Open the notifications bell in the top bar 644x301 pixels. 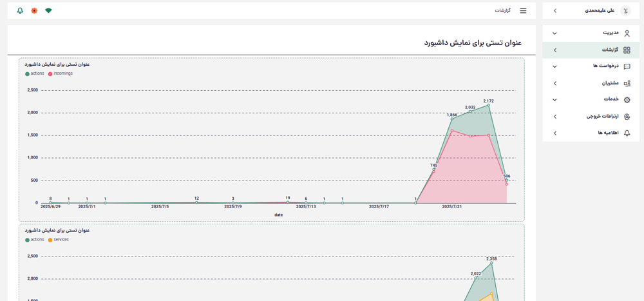(20, 11)
